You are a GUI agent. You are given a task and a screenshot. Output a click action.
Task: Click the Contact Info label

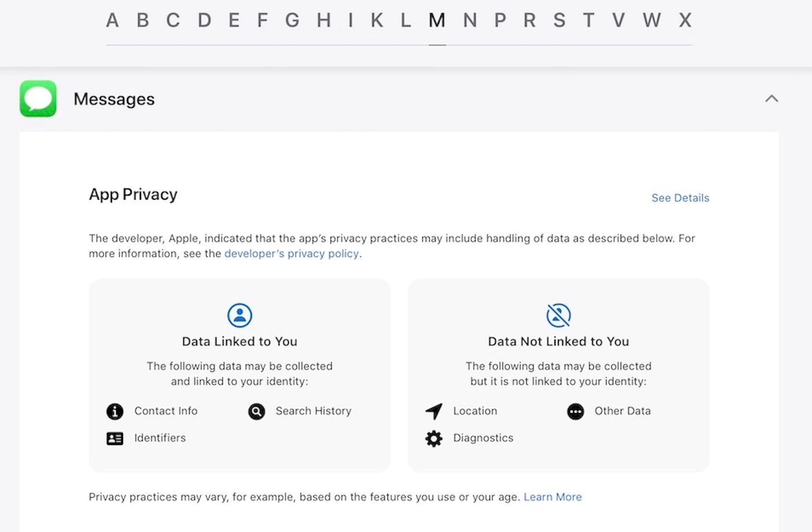pos(166,411)
